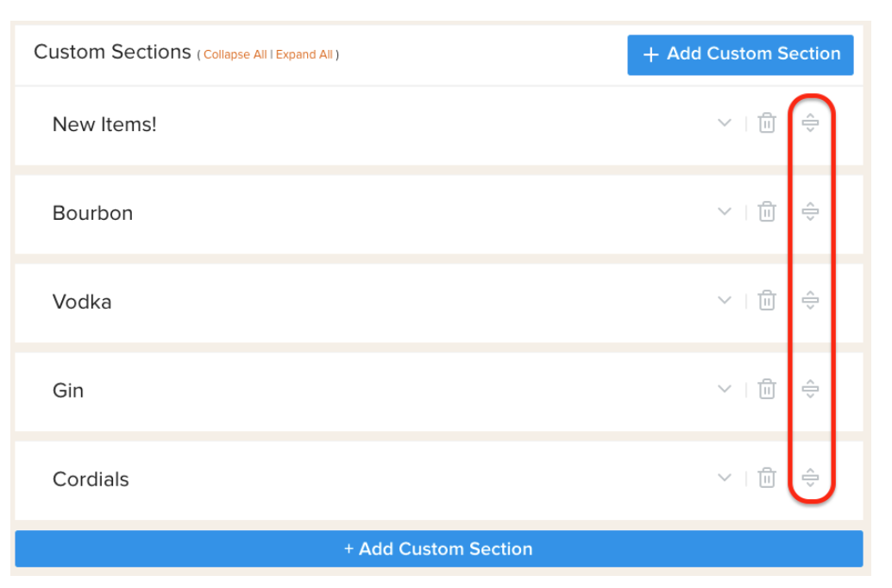Click the Collapse All link
892x588 pixels.
[x=235, y=54]
